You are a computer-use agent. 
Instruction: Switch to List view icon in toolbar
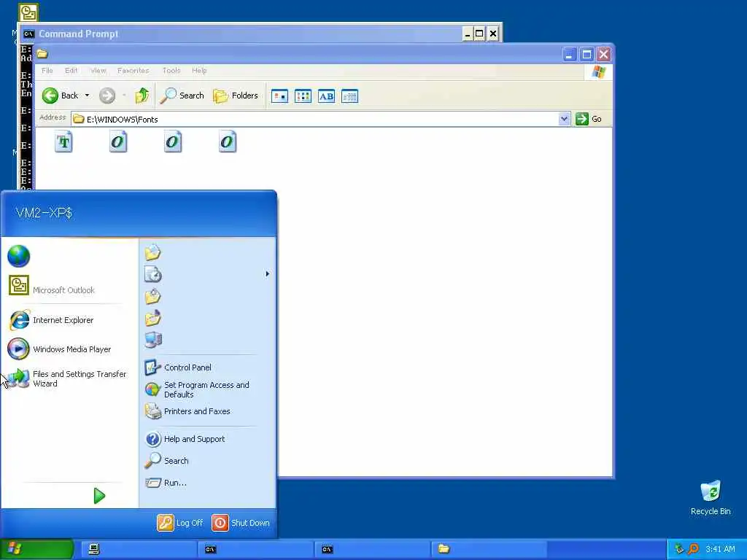pos(303,96)
